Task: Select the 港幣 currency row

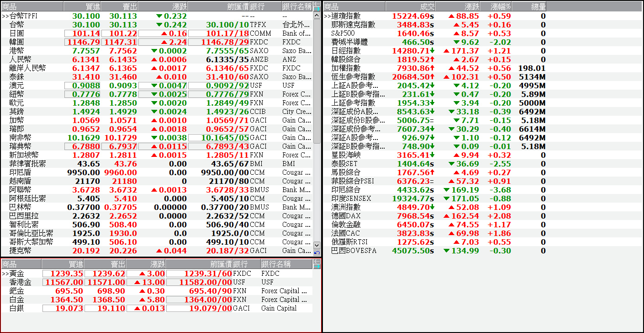Action: [157, 51]
